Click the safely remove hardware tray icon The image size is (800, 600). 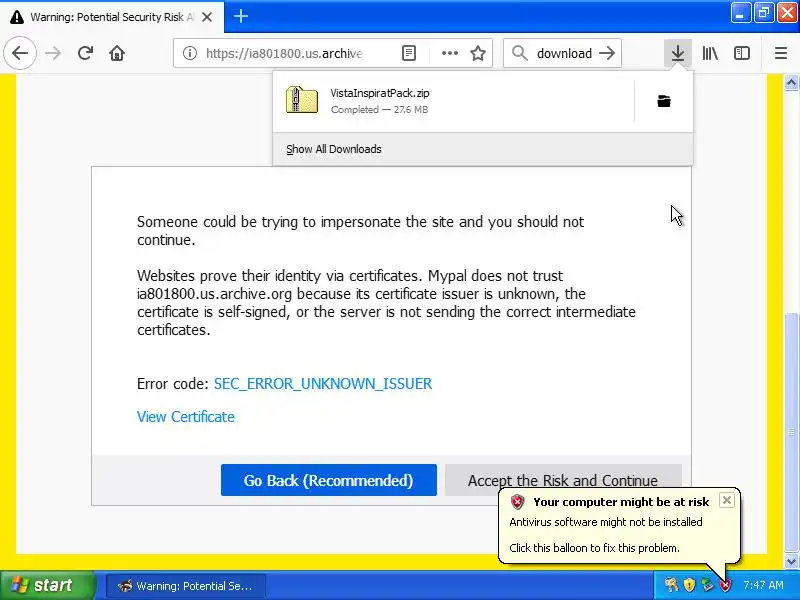click(x=707, y=585)
